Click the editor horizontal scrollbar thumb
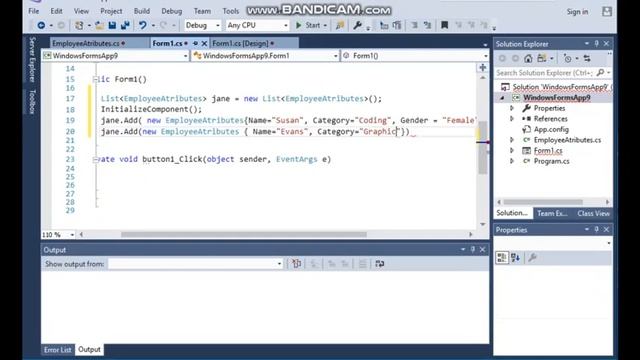The image size is (640, 360). tap(244, 235)
